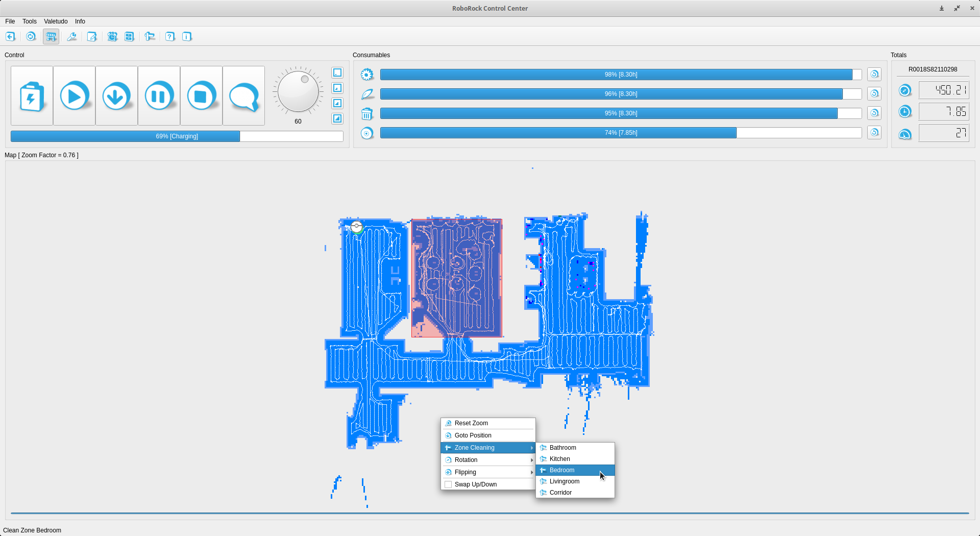Click the trash bin filter icon
Screen dimensions: 980x536
coord(367,113)
